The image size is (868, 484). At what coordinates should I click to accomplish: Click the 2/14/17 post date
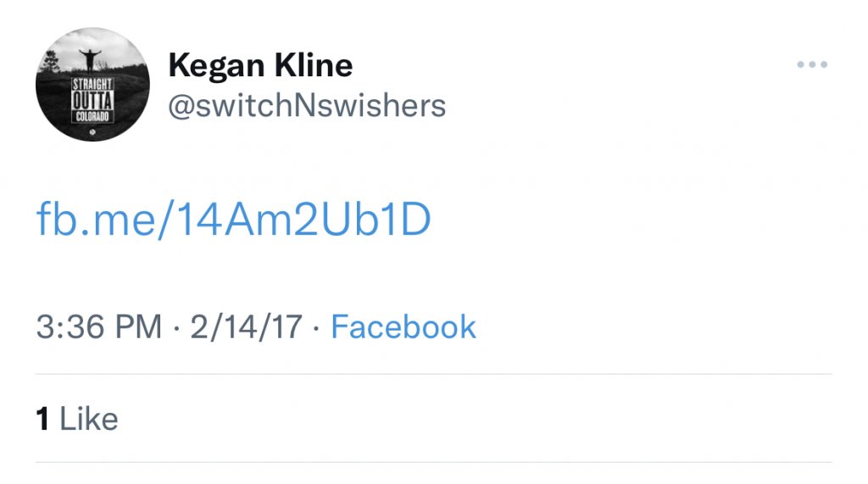pyautogui.click(x=246, y=327)
